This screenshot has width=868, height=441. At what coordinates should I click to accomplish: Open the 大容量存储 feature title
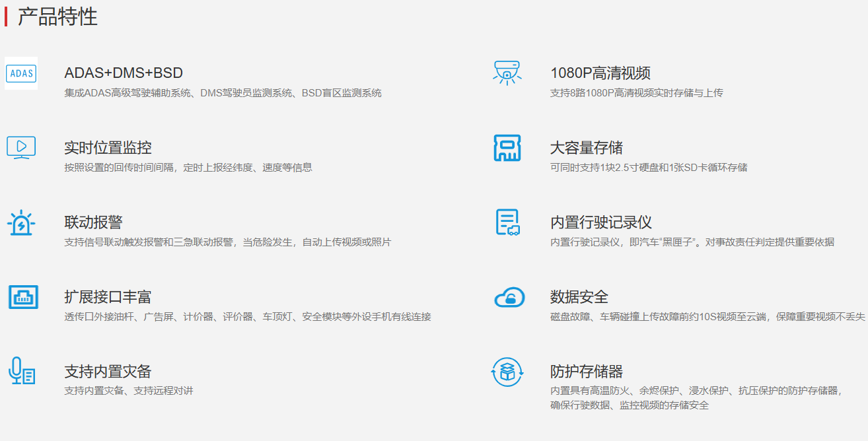[x=587, y=148]
